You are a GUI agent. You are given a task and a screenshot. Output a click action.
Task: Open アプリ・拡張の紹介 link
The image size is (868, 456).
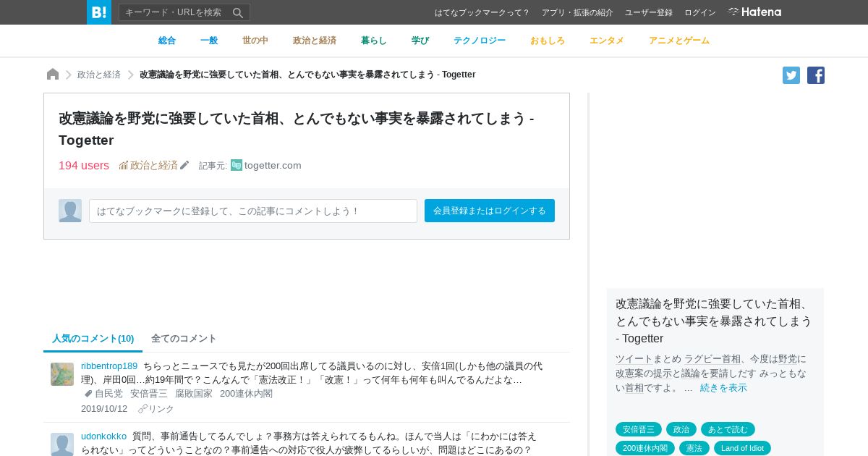(577, 12)
